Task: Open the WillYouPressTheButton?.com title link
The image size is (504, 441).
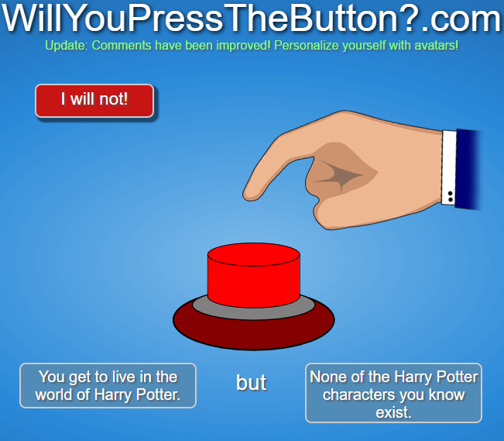Action: pyautogui.click(x=252, y=18)
